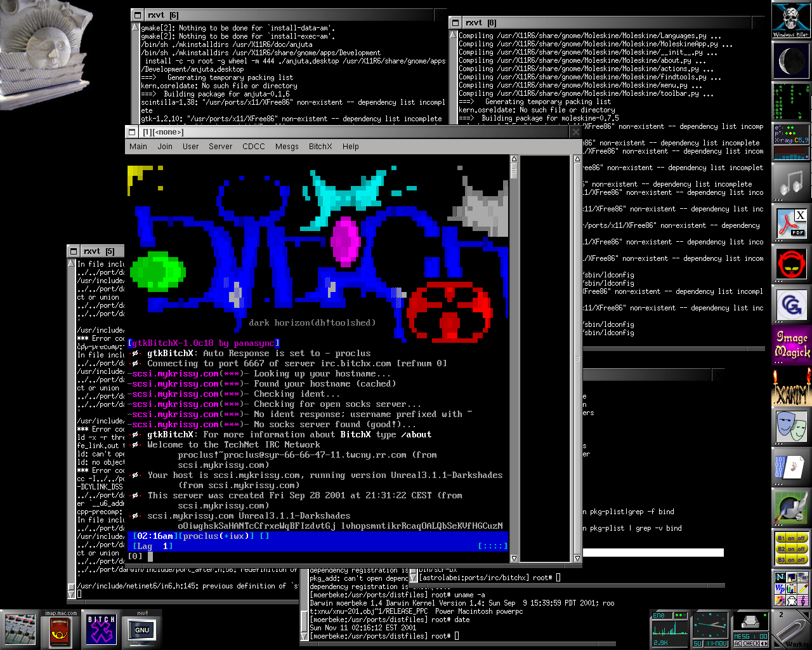Click the X-ray status monitor applet
Image resolution: width=812 pixels, height=650 pixels.
(791, 142)
